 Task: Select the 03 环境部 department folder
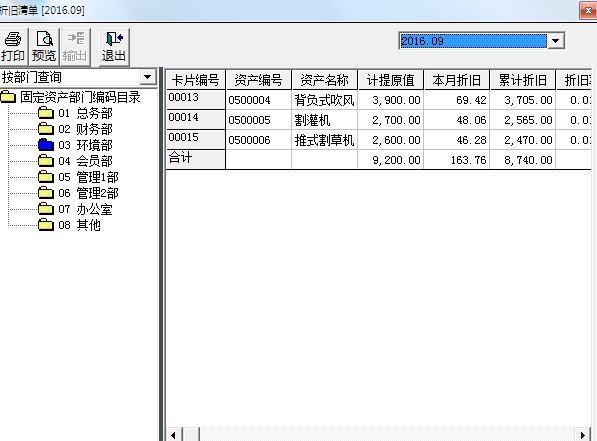[75, 145]
